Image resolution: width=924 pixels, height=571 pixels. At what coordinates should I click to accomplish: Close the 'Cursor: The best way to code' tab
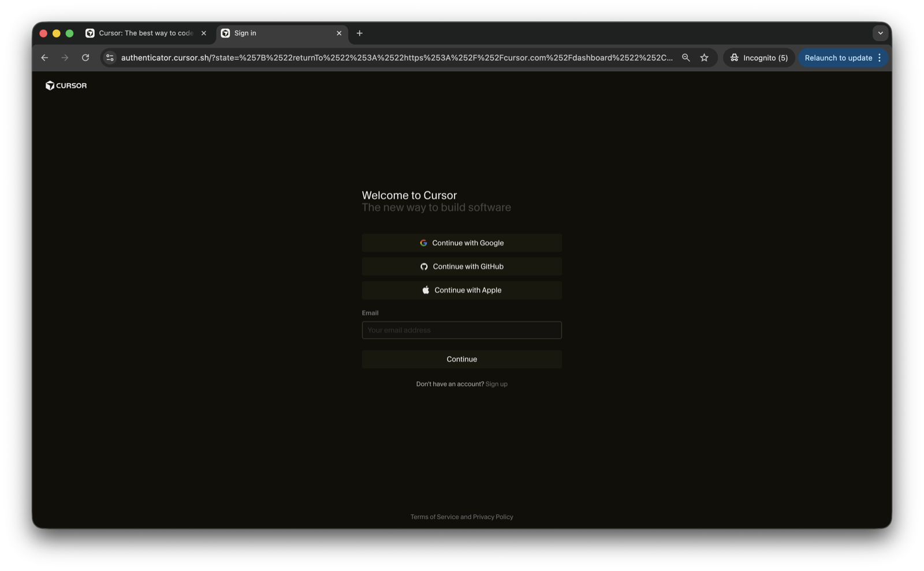[x=203, y=33]
